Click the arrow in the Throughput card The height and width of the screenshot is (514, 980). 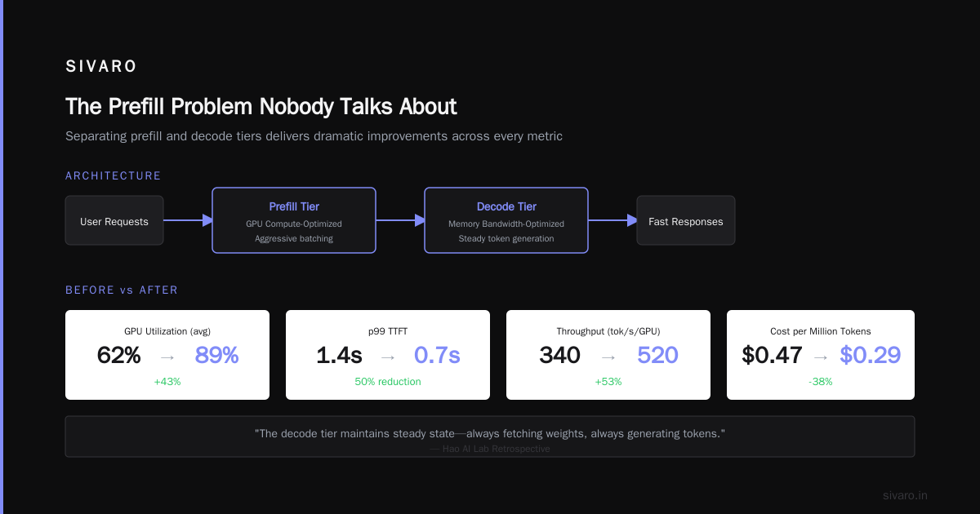pos(608,356)
